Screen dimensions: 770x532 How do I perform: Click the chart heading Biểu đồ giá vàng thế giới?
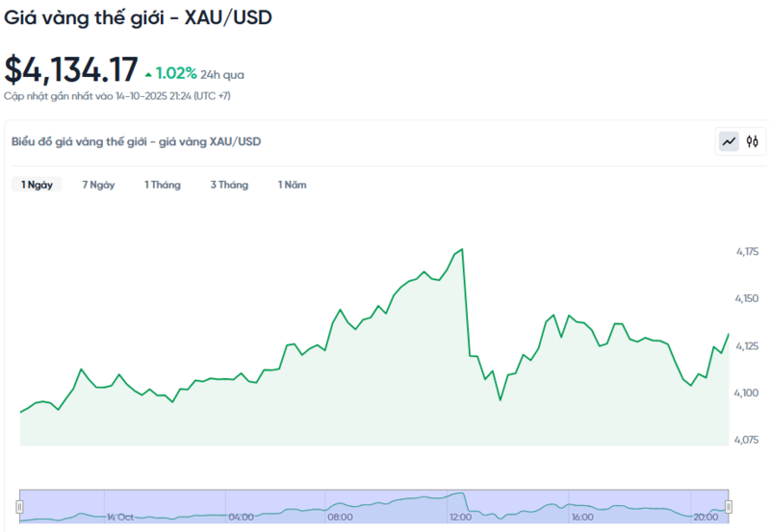(136, 141)
